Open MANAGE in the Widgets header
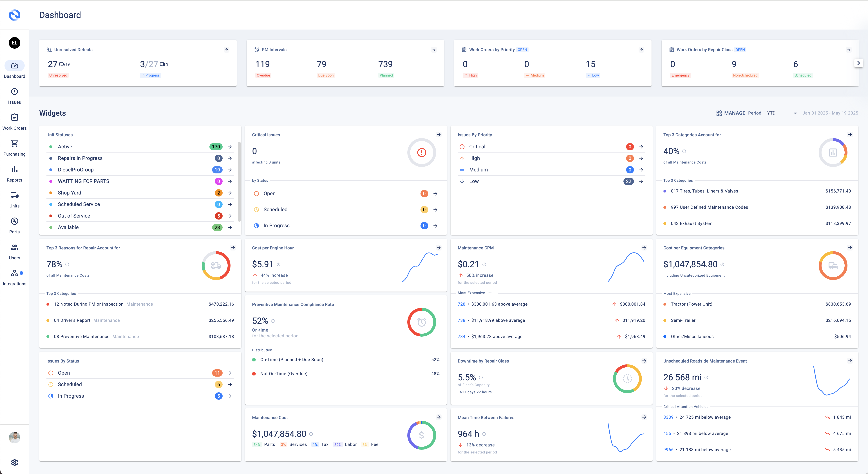 click(731, 113)
